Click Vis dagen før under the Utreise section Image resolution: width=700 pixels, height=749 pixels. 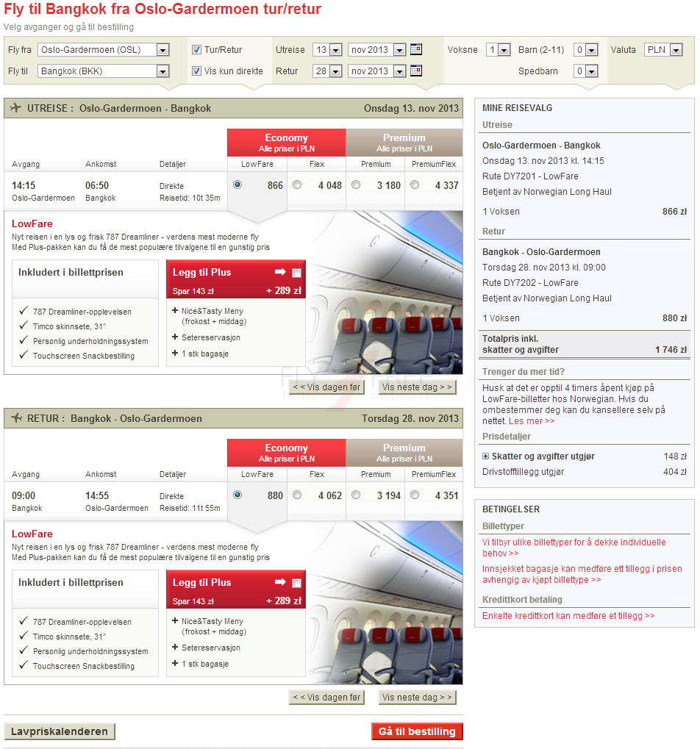tap(326, 387)
